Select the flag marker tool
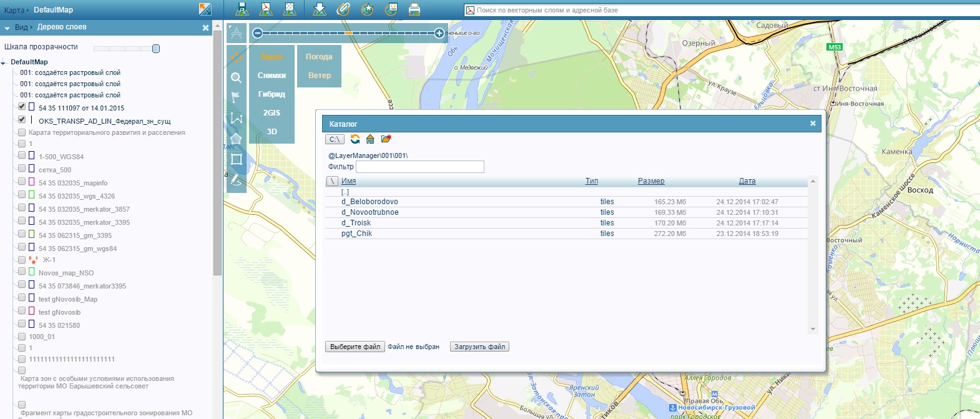Screen dimensions: 980x419 tap(236, 97)
